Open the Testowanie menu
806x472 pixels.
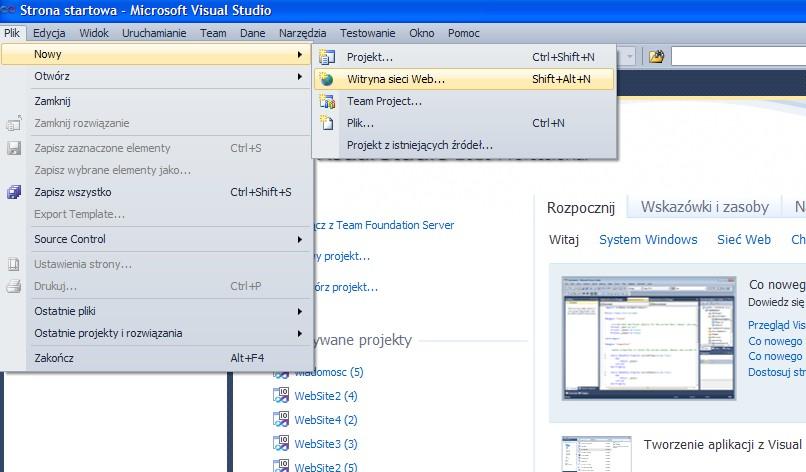(x=368, y=33)
